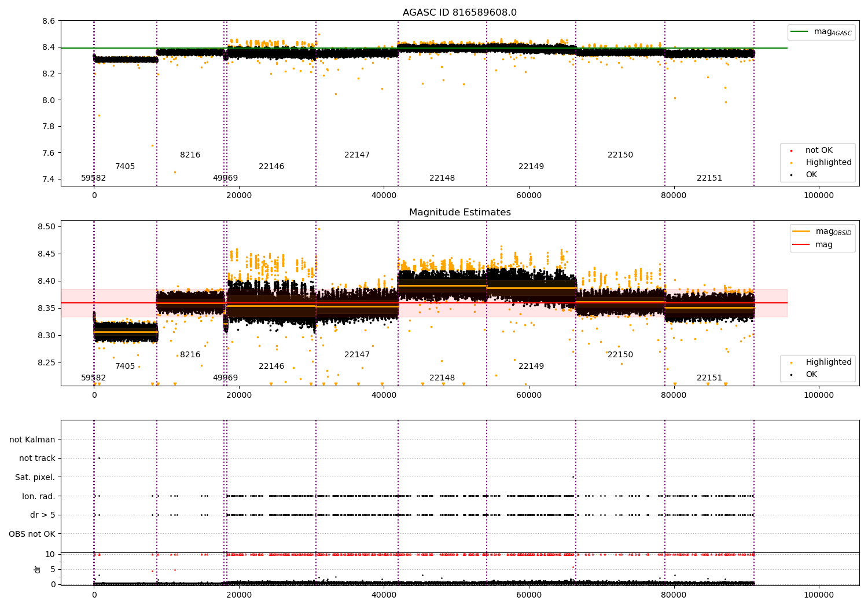Click the 8.6 tick on top plot y-axis
Image resolution: width=868 pixels, height=608 pixels.
click(x=49, y=21)
